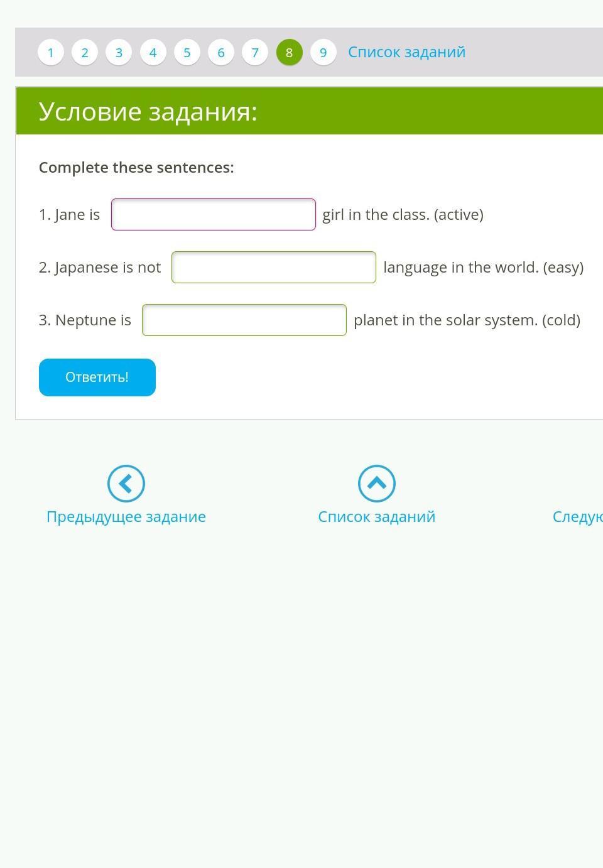Go to task number 9
The width and height of the screenshot is (603, 868).
[x=323, y=52]
